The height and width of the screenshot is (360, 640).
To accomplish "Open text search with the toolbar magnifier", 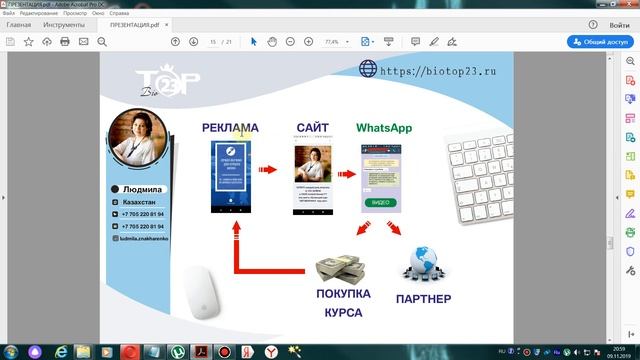I will 102,42.
